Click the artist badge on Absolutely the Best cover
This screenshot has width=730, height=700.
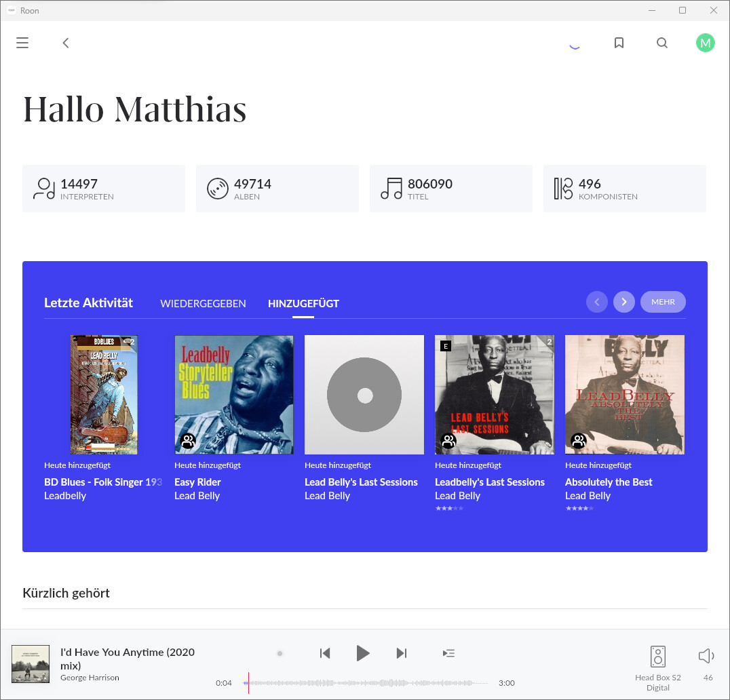[579, 441]
